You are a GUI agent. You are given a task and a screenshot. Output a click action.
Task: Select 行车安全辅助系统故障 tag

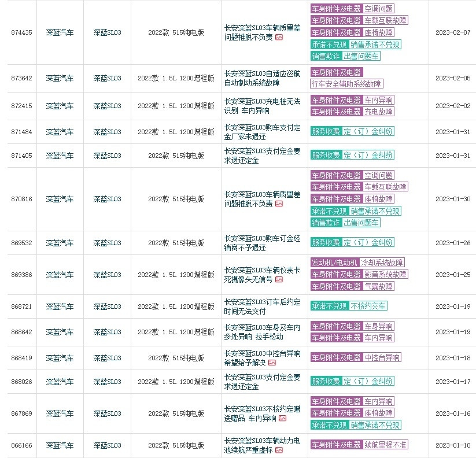click(x=346, y=84)
